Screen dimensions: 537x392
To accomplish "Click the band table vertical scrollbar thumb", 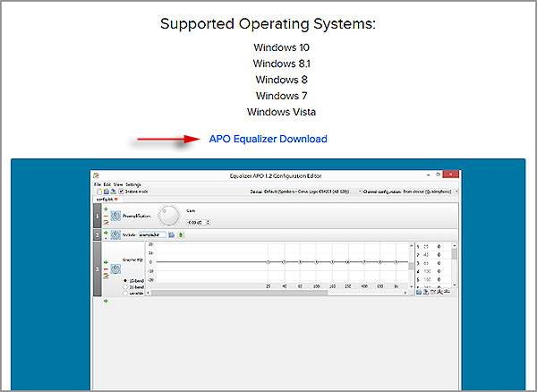I will coord(455,254).
